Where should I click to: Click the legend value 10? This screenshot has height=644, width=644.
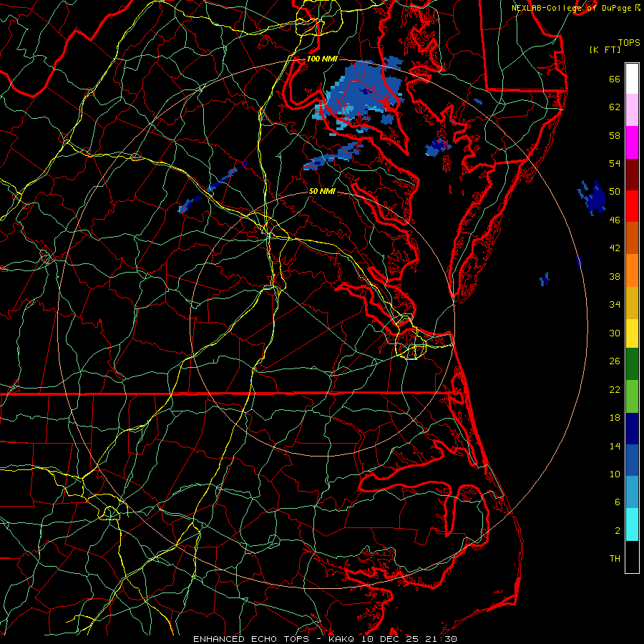point(615,474)
